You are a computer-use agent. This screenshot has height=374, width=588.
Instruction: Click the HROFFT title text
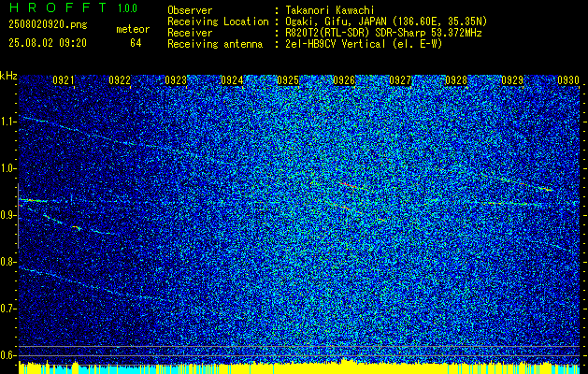tap(57, 7)
